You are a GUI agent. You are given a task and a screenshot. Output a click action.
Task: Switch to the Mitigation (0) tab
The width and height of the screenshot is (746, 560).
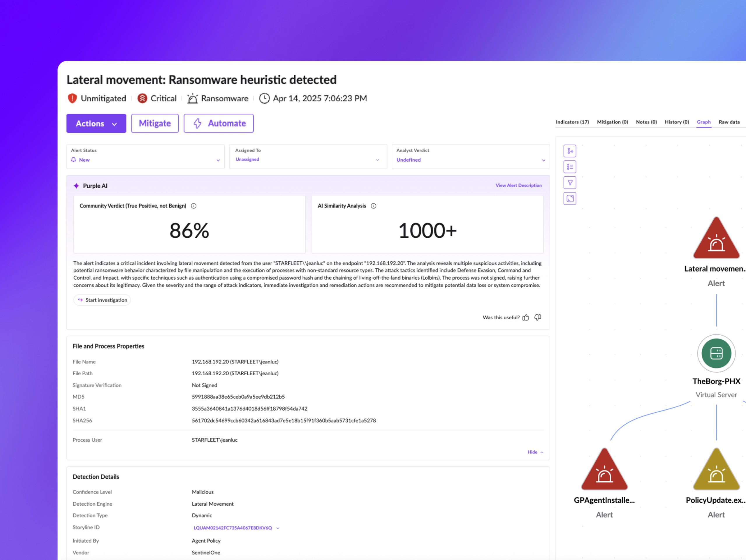(x=612, y=122)
